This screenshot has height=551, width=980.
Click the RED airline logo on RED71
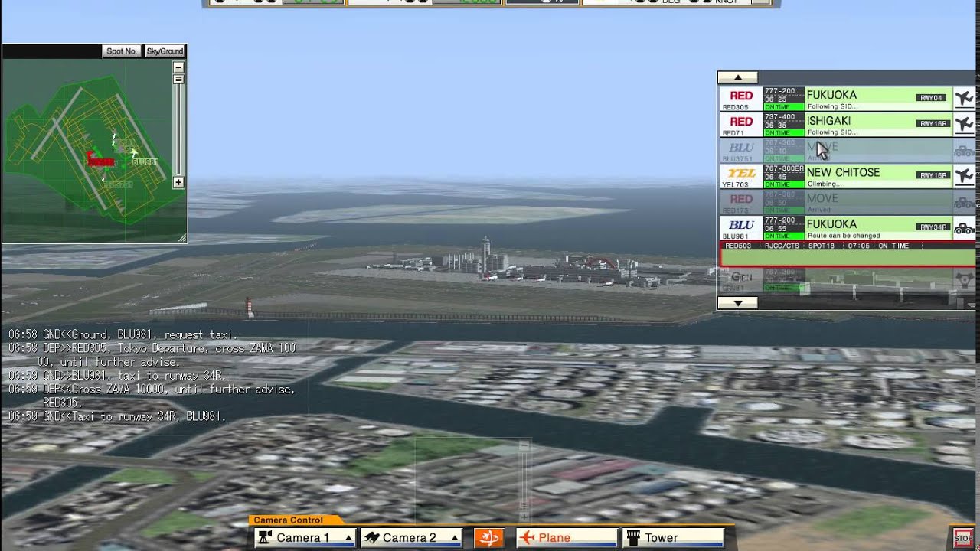(741, 122)
